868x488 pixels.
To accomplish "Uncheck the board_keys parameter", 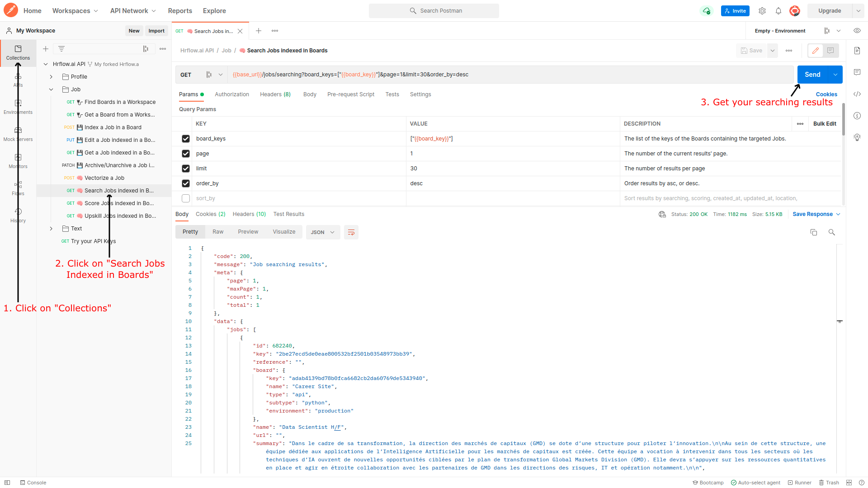I will (186, 139).
